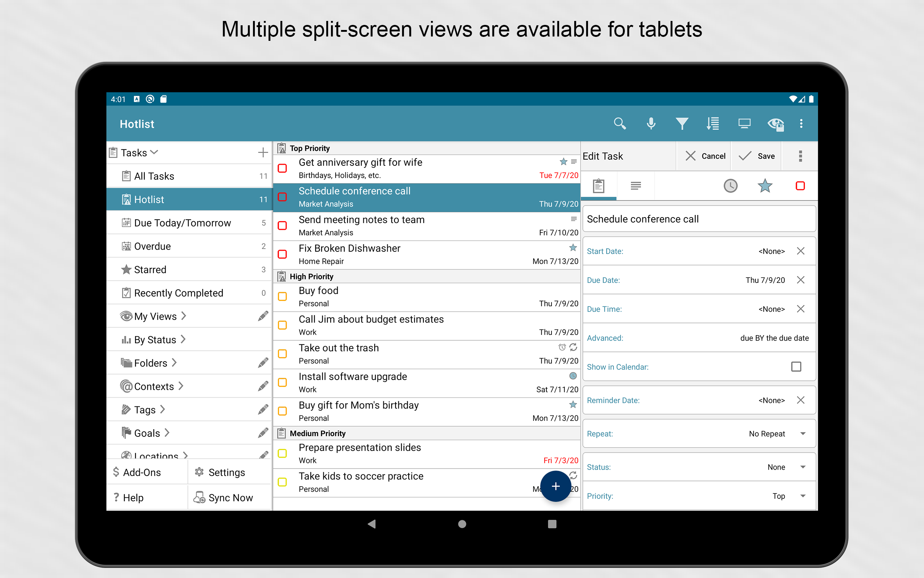Expand the Contexts section
The image size is (924, 578).
click(181, 386)
